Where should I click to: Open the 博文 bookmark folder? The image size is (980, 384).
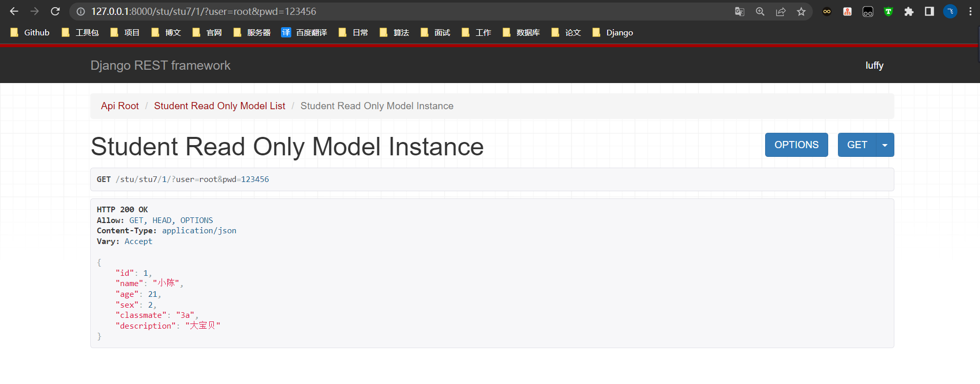pyautogui.click(x=166, y=32)
